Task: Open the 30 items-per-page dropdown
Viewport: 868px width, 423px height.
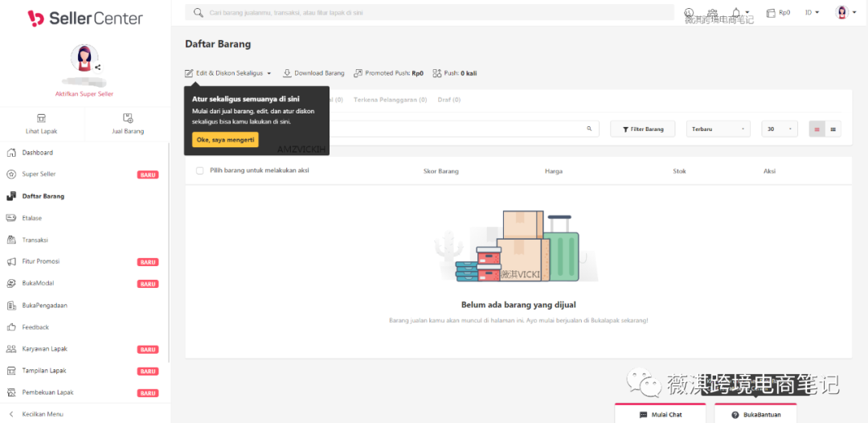Action: click(780, 129)
